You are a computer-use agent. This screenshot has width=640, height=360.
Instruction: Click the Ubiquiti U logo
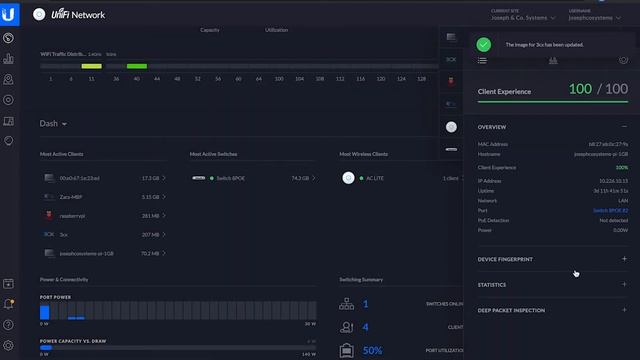(x=9, y=14)
